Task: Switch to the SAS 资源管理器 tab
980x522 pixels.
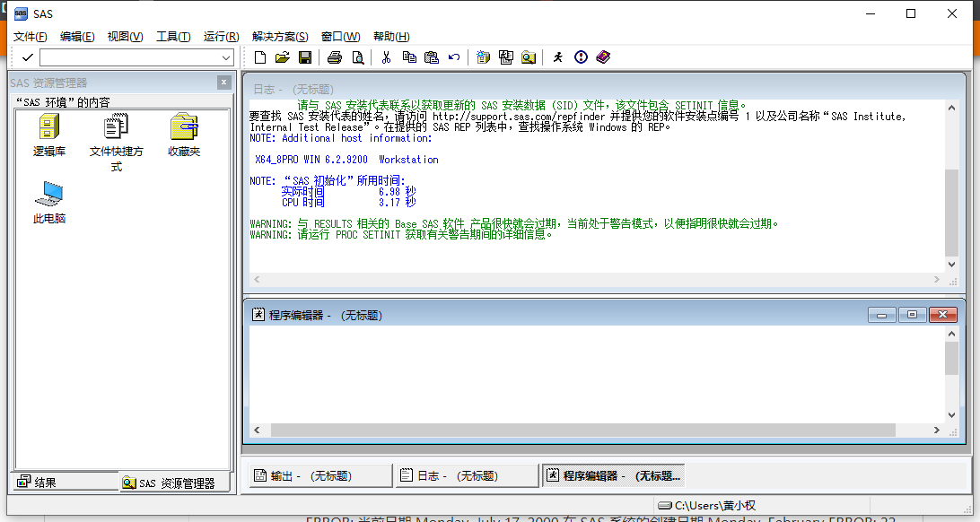Action: point(174,483)
